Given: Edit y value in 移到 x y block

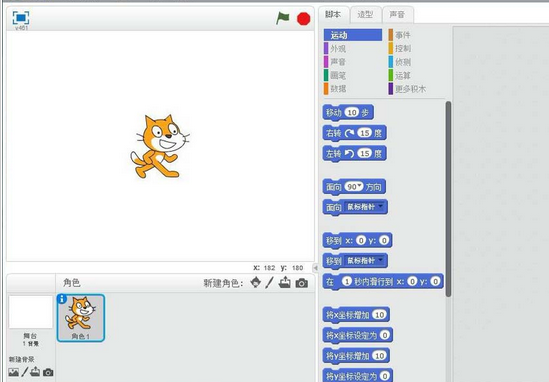Looking at the screenshot, I should 384,240.
